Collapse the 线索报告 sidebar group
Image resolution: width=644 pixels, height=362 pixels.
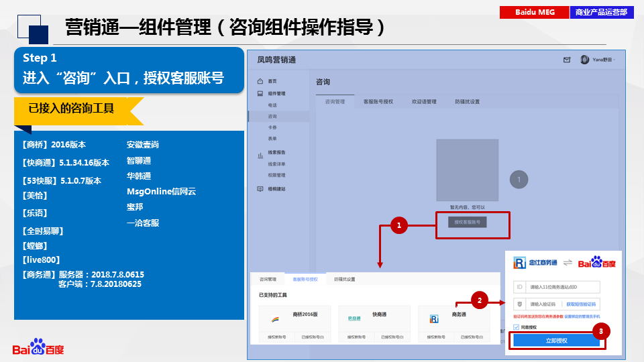(276, 152)
